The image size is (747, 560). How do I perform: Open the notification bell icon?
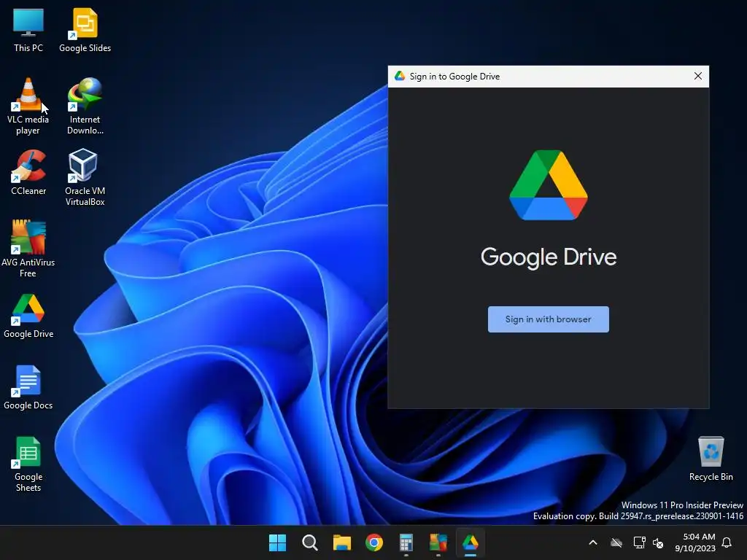click(727, 542)
